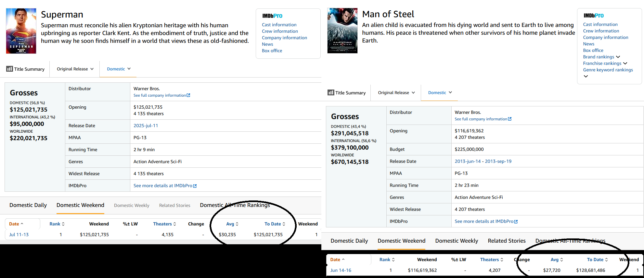Image resolution: width=644 pixels, height=278 pixels.
Task: Click the $220,021,735 worldwide gross
Action: point(29,138)
